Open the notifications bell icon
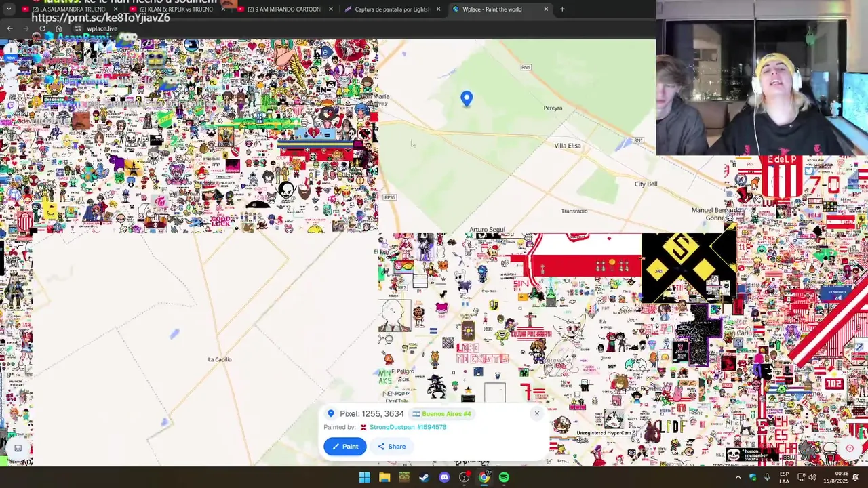868x488 pixels. click(856, 477)
